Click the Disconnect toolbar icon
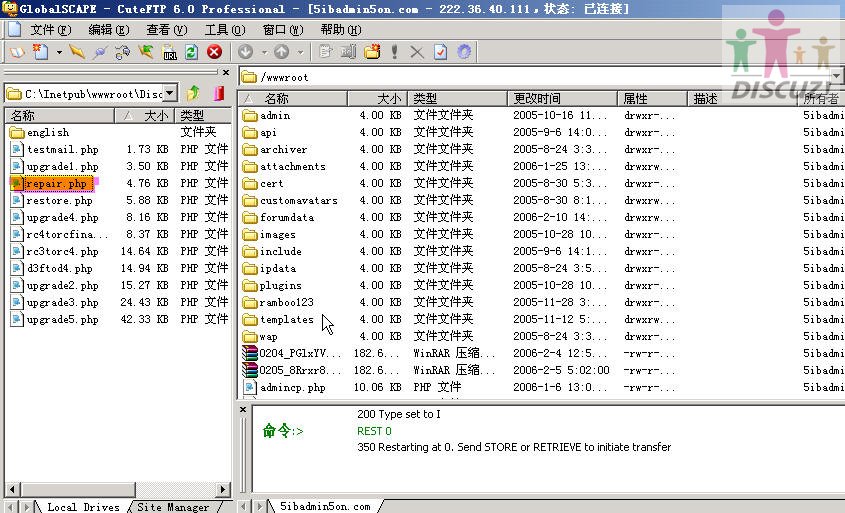This screenshot has height=513, width=845. pyautogui.click(x=123, y=52)
